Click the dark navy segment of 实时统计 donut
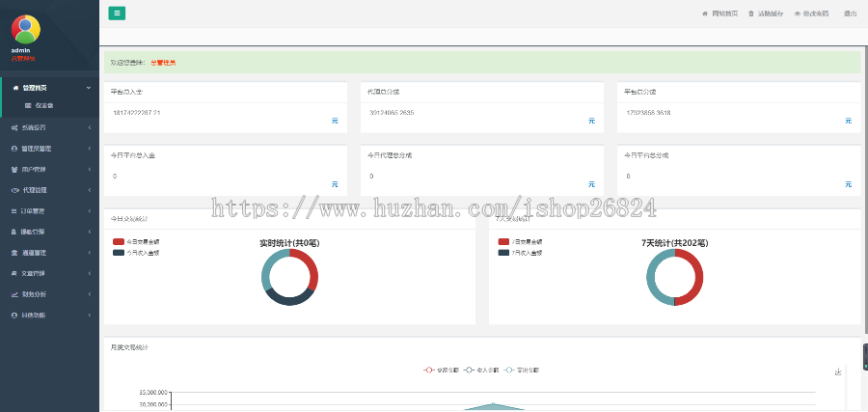This screenshot has width=868, height=412. 291,299
